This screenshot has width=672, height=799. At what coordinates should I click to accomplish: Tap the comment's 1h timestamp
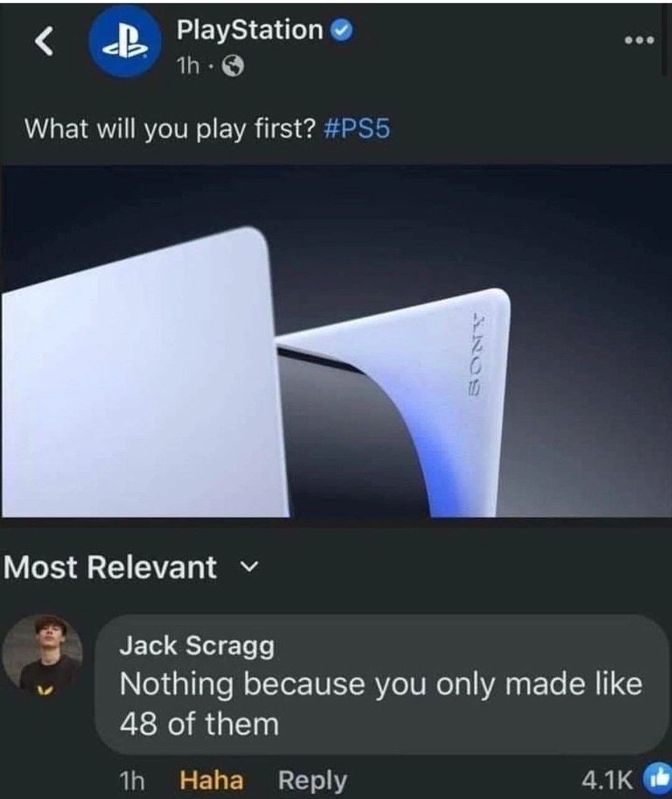click(x=131, y=780)
